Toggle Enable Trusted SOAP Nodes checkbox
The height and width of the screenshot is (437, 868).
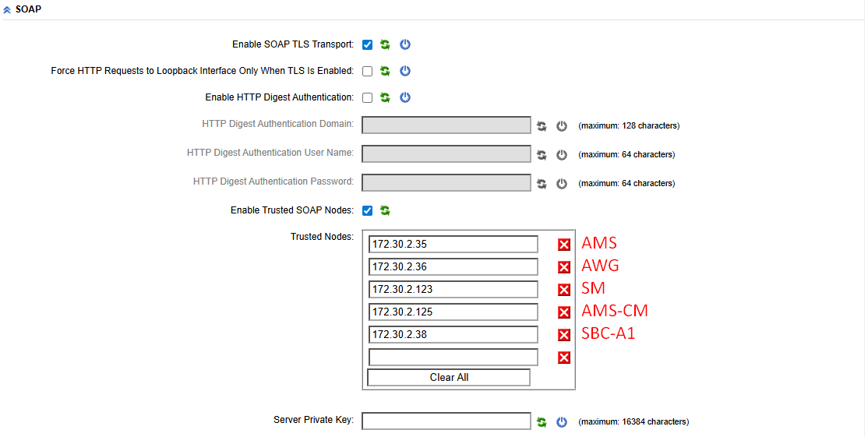(367, 211)
